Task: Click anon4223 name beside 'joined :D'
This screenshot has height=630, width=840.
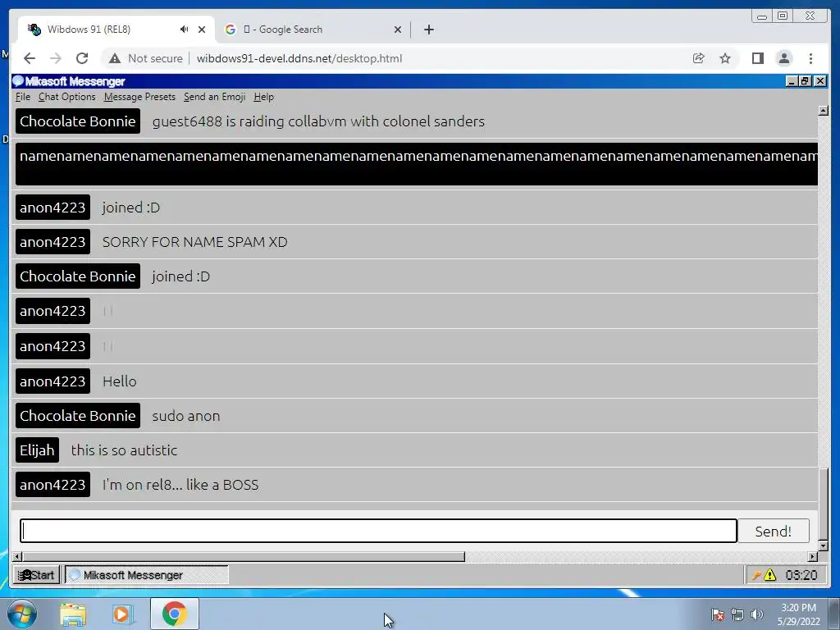Action: click(x=52, y=208)
